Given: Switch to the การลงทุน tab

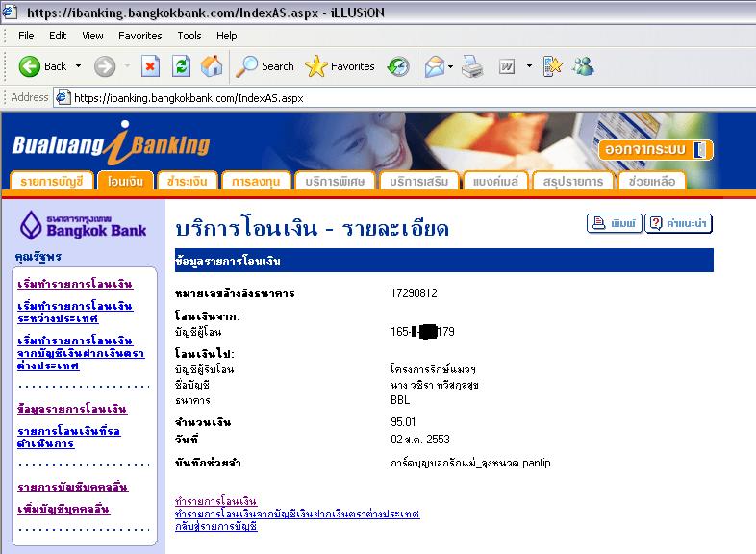Looking at the screenshot, I should click(256, 181).
